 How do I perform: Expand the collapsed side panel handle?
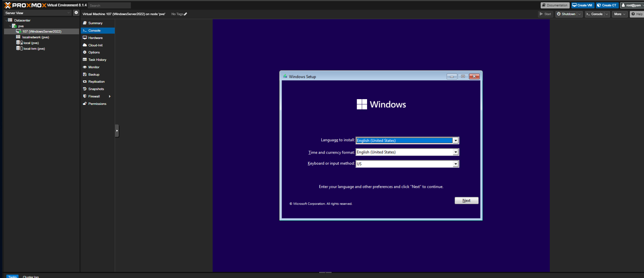(117, 130)
